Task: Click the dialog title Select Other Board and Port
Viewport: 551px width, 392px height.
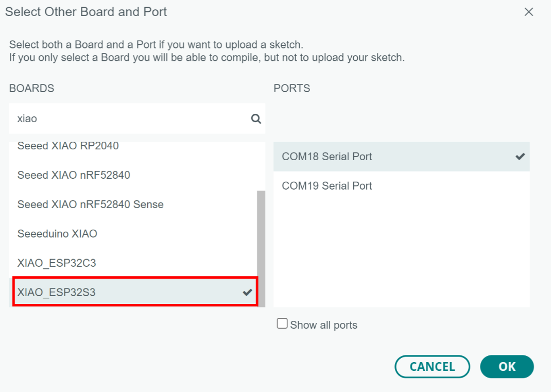Action: tap(86, 12)
